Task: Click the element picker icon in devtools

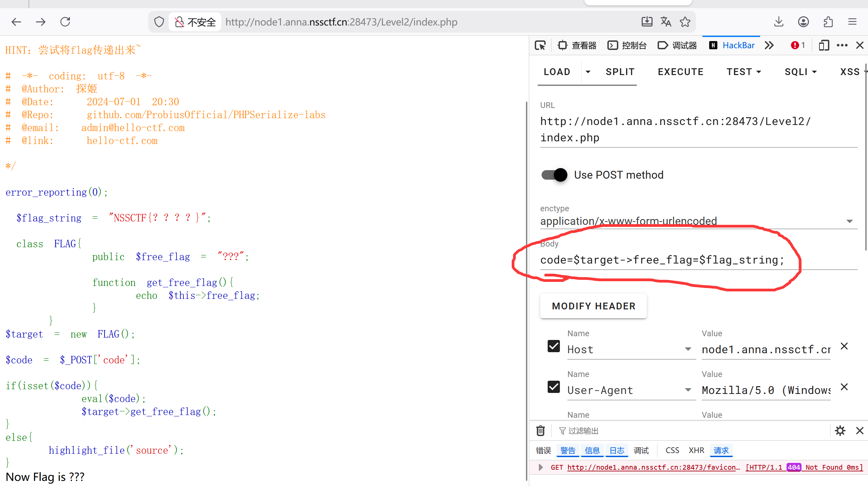Action: click(x=540, y=45)
